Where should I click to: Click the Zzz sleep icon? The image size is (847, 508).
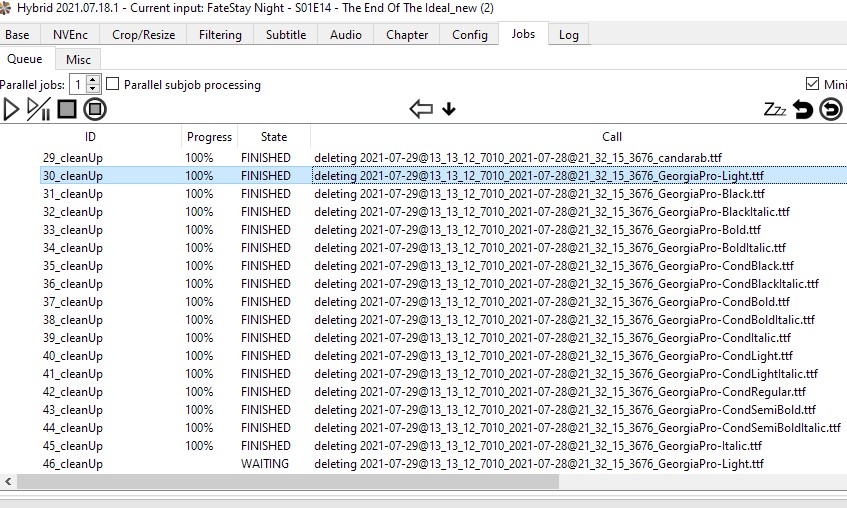774,109
